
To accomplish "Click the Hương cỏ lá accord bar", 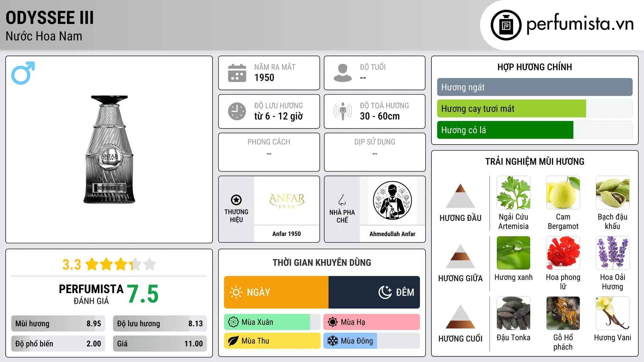I will (x=535, y=130).
